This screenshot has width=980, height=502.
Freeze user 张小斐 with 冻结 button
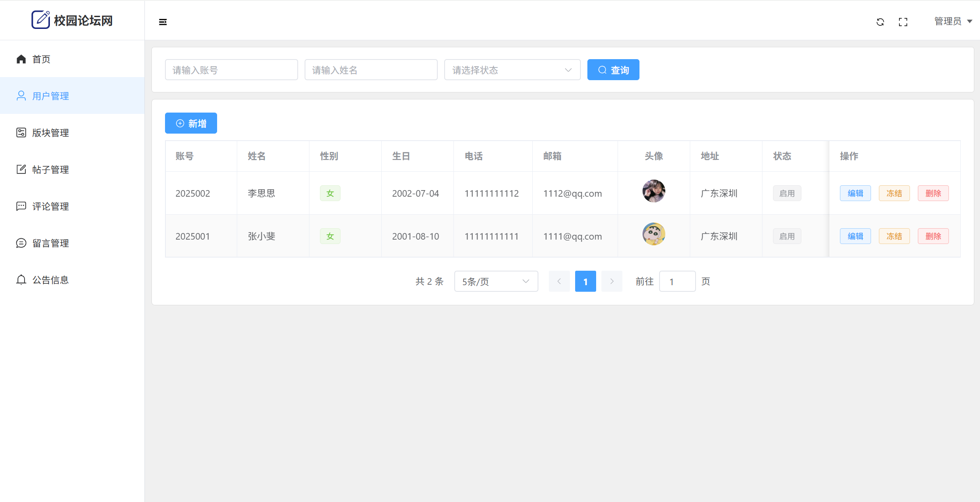tap(894, 237)
